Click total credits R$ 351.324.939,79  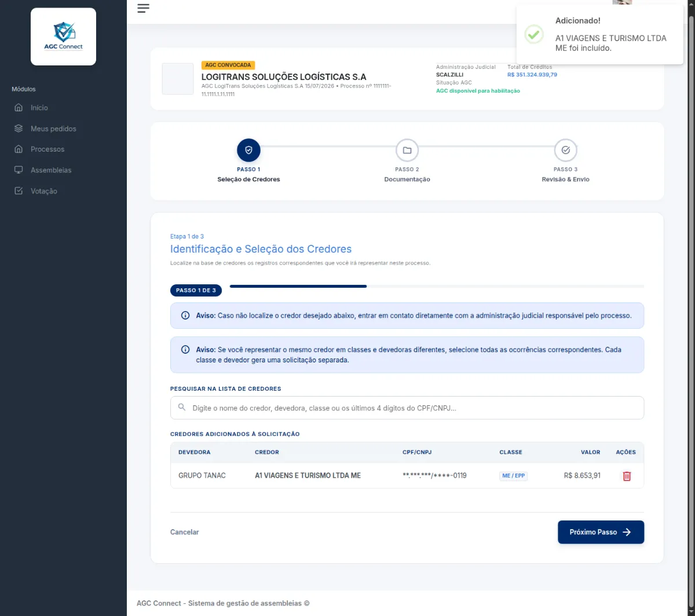pos(532,75)
